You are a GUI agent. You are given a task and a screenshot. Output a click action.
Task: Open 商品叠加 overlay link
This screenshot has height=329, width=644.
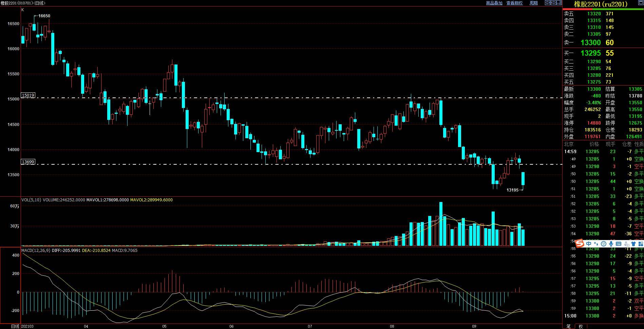pos(494,3)
